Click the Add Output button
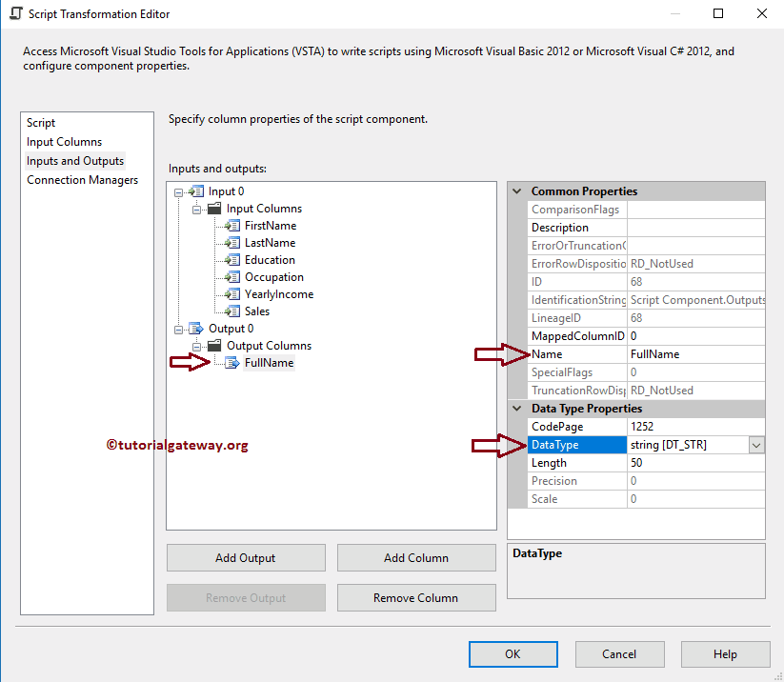Screen dimensions: 784x682 coord(246,557)
